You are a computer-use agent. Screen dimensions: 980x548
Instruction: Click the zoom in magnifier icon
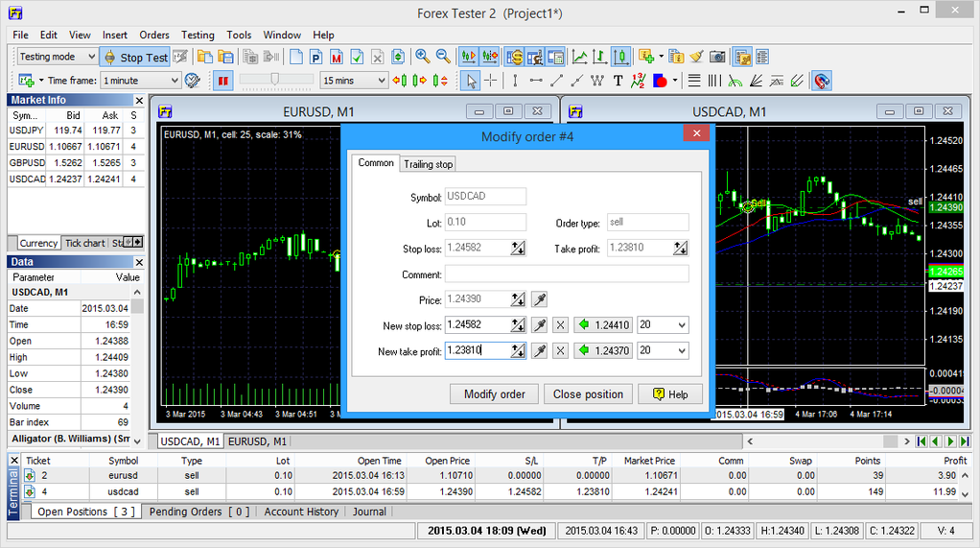pyautogui.click(x=423, y=57)
